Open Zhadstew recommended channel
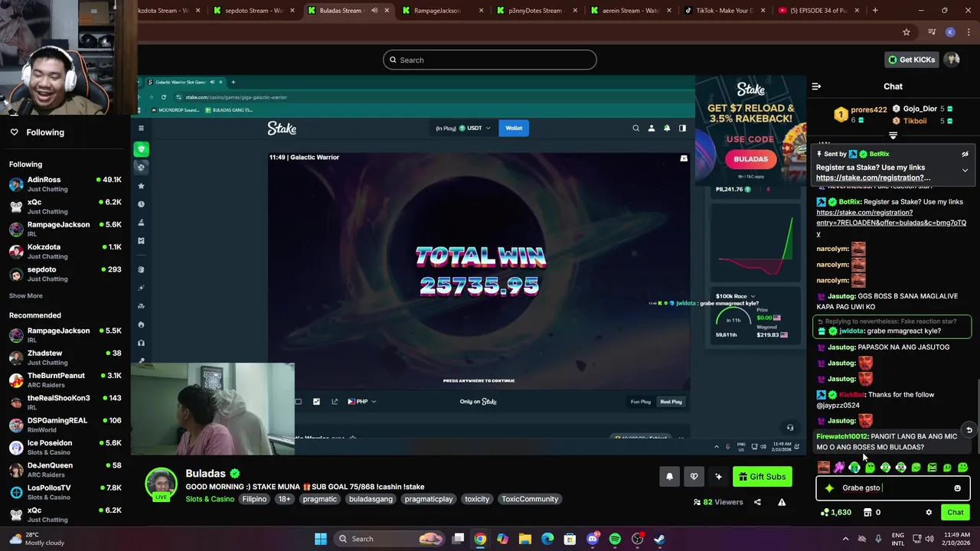Screen dimensions: 980x551 [65, 357]
